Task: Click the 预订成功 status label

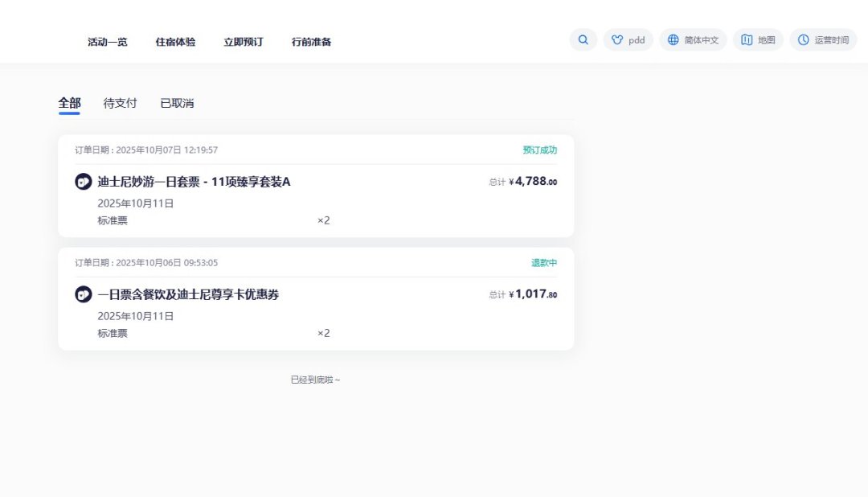Action: point(540,150)
